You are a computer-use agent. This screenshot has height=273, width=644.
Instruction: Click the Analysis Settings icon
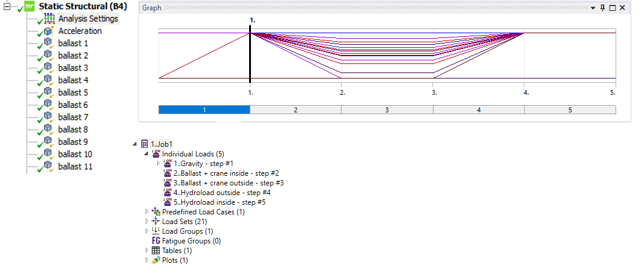pyautogui.click(x=49, y=19)
